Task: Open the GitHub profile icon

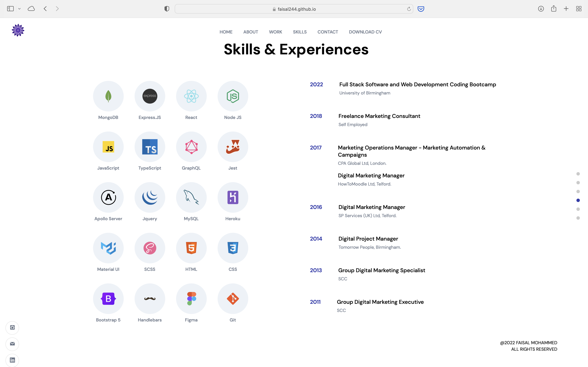Action: 12,327
